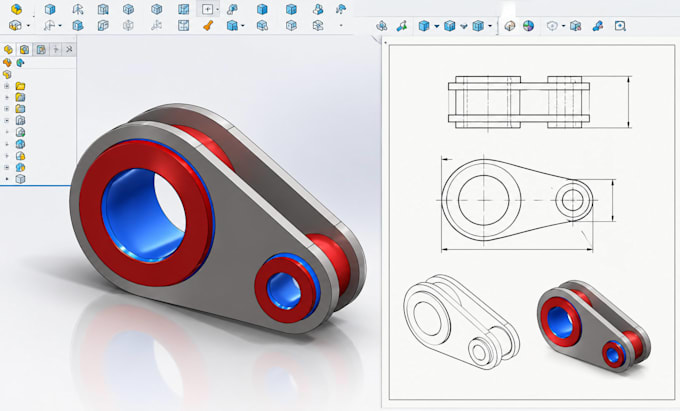Open the dropdown beside the yellow assembly icon in second toolbar row

pyautogui.click(x=28, y=26)
